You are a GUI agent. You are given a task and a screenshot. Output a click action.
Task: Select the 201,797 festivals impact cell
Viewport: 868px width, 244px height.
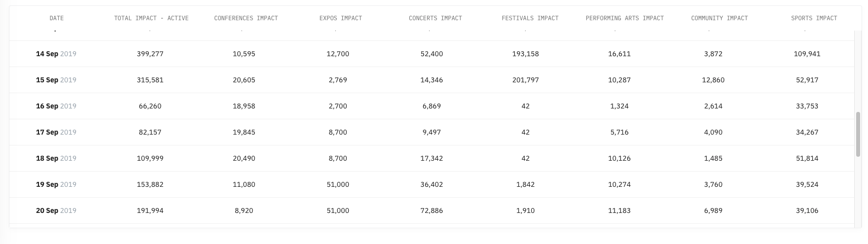coord(526,80)
